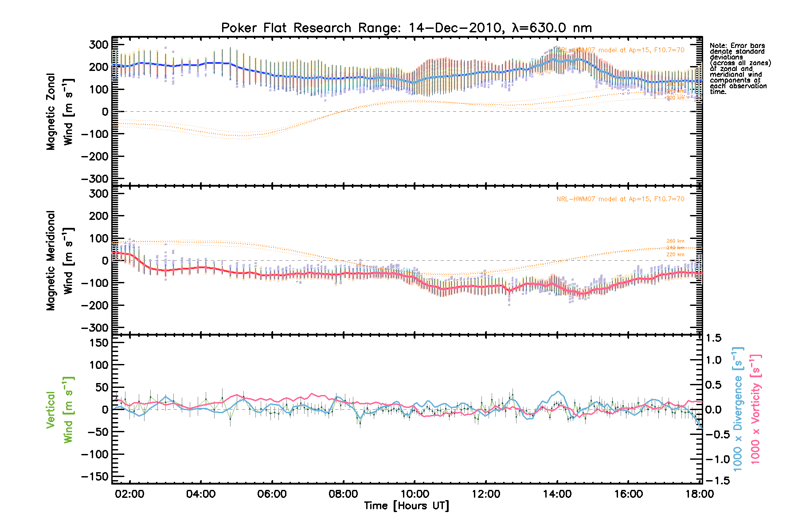Image resolution: width=798 pixels, height=532 pixels.
Task: Click the blue 1000 x Divergence label
Action: coord(738,409)
